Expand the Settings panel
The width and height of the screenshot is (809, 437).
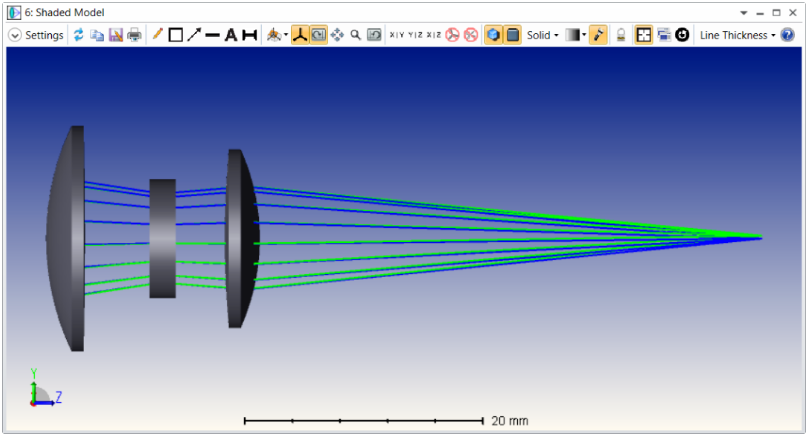tap(37, 35)
